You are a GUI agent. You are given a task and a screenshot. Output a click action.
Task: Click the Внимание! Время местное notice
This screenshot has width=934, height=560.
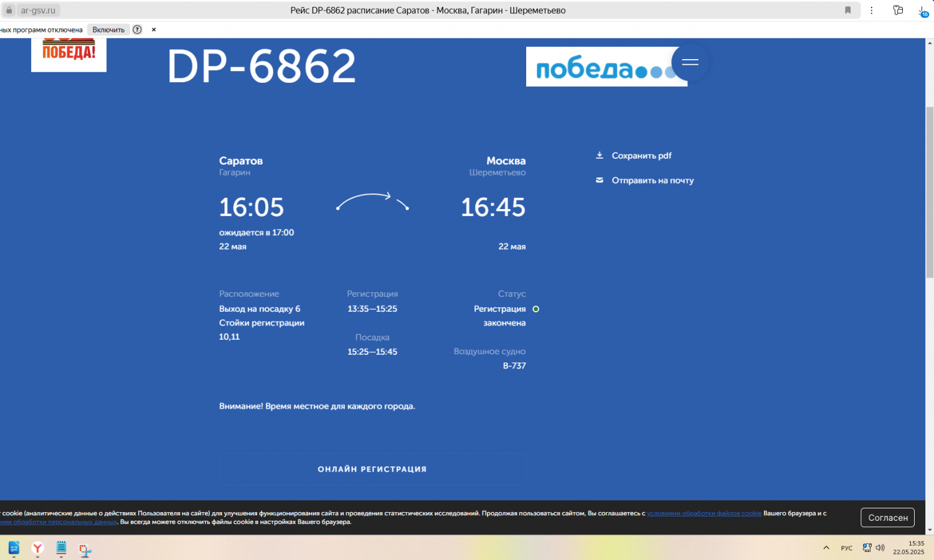317,406
